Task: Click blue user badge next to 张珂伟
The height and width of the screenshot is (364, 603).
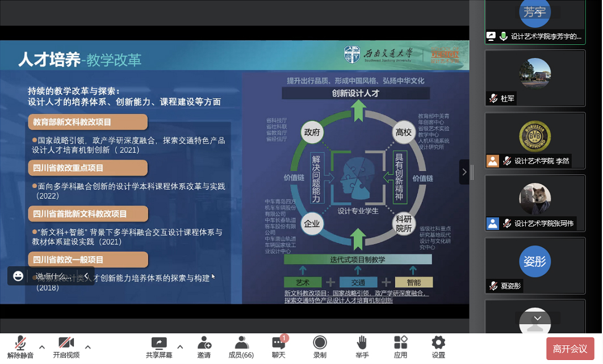Action: [x=493, y=223]
